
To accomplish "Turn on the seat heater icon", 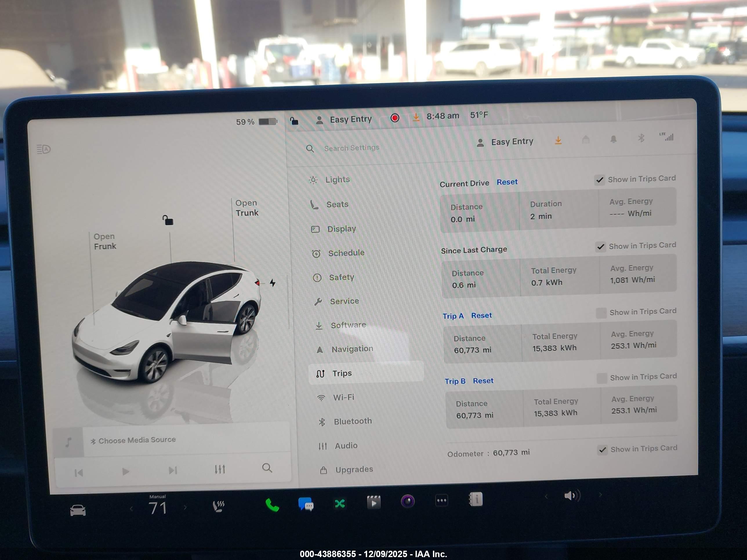I will [218, 506].
